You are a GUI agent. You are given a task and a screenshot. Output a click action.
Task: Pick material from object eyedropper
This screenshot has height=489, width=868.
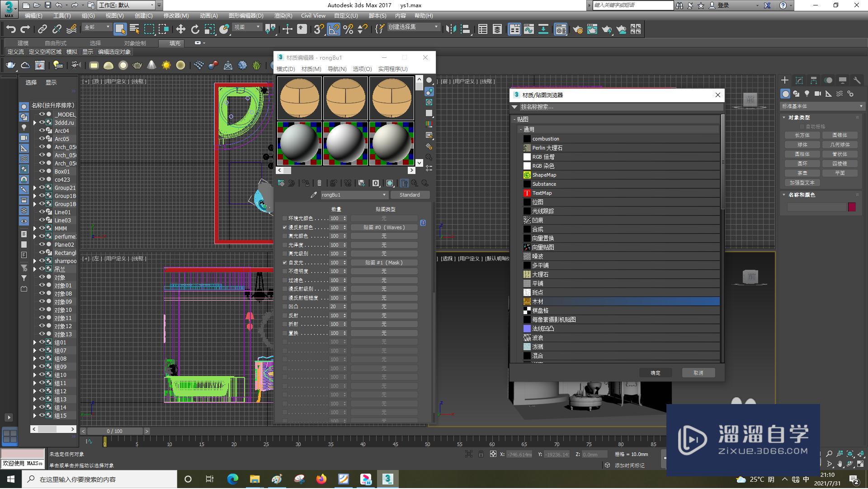[313, 195]
